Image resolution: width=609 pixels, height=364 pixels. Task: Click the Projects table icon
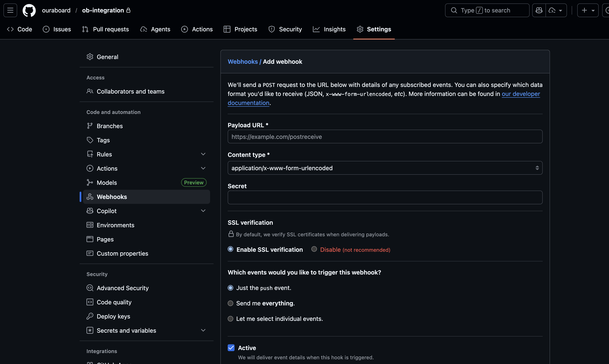(x=227, y=29)
